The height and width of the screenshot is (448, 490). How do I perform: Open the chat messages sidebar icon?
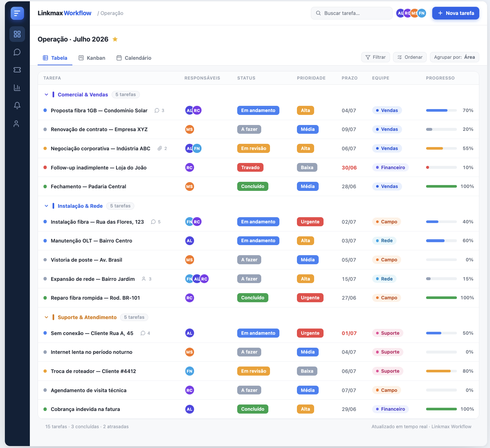[x=17, y=52]
